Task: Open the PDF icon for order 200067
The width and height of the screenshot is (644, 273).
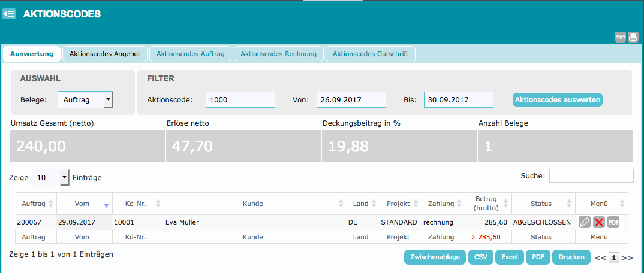Action: tap(613, 222)
